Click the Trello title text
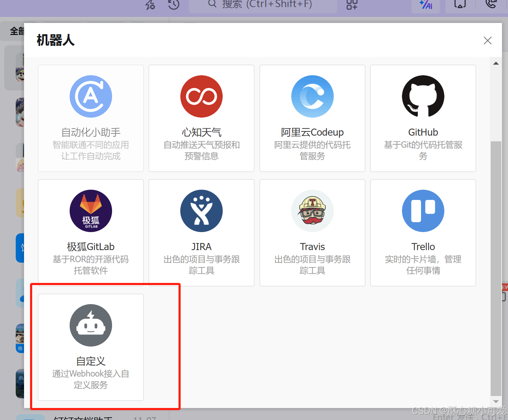Image resolution: width=508 pixels, height=420 pixels. pyautogui.click(x=423, y=247)
